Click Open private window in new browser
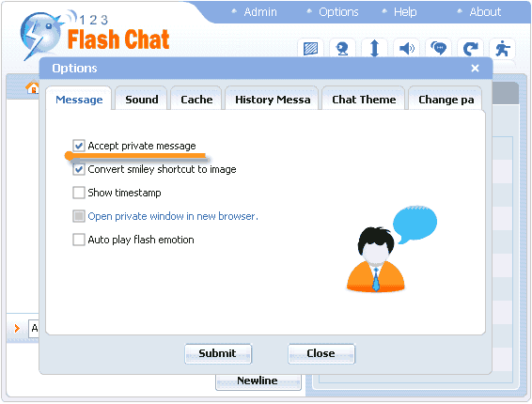 coord(173,216)
